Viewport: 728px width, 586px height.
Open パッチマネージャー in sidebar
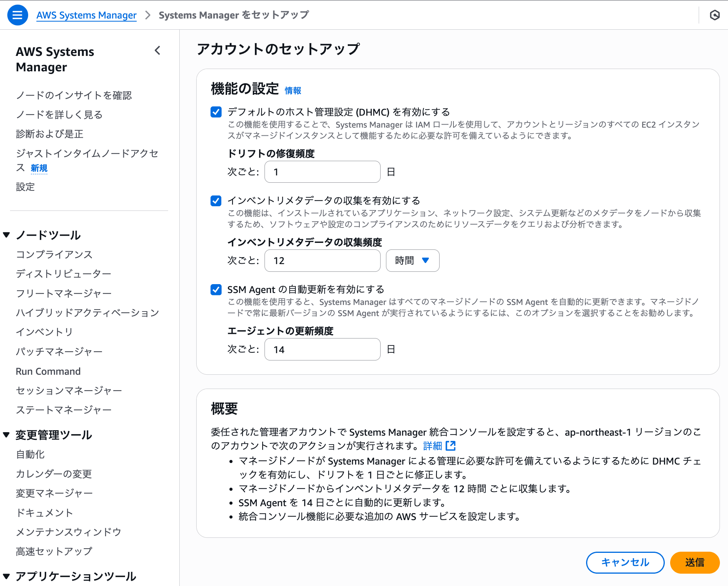click(59, 352)
